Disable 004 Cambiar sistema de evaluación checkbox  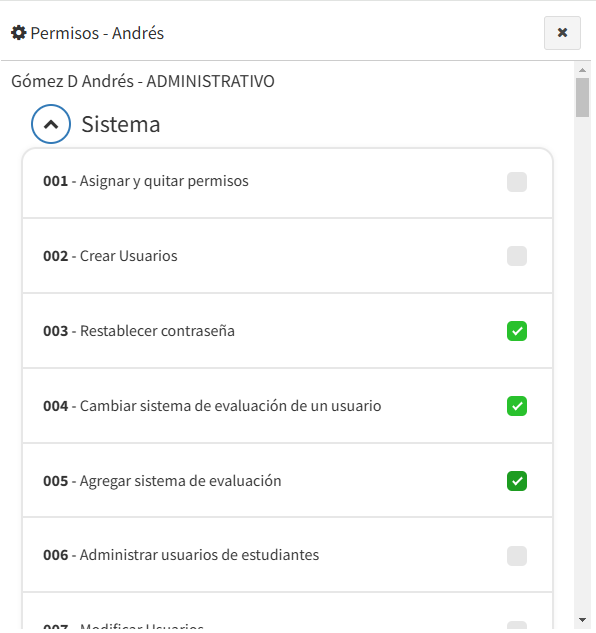517,406
